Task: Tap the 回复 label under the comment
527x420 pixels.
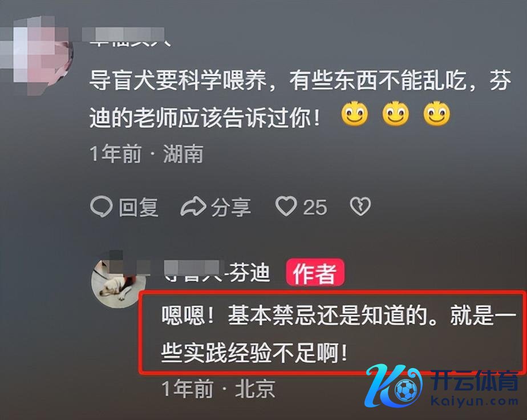Action: click(x=139, y=207)
